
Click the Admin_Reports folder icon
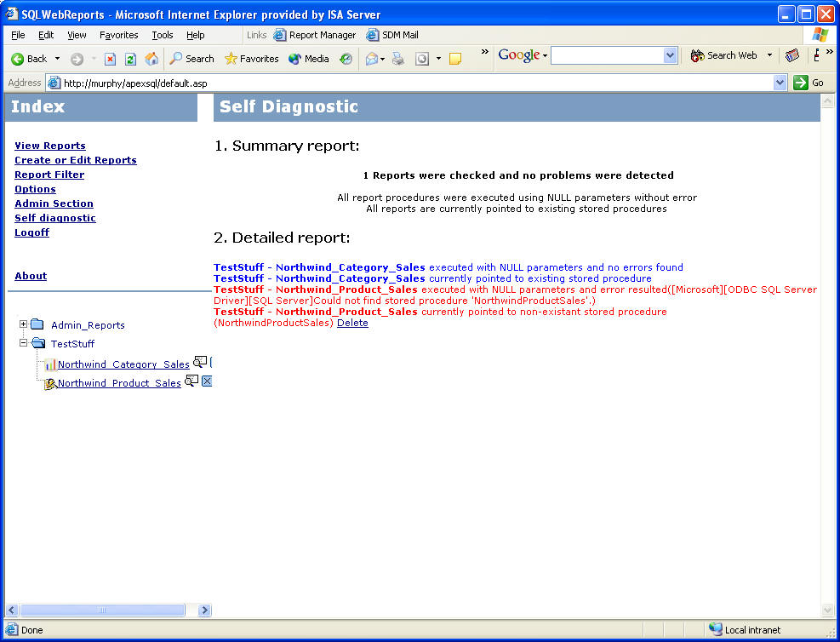37,324
